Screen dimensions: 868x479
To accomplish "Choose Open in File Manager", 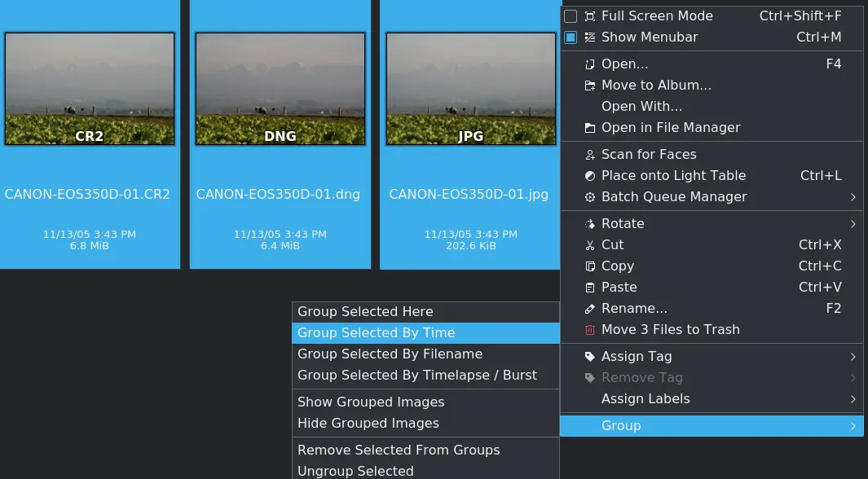I will pyautogui.click(x=671, y=127).
